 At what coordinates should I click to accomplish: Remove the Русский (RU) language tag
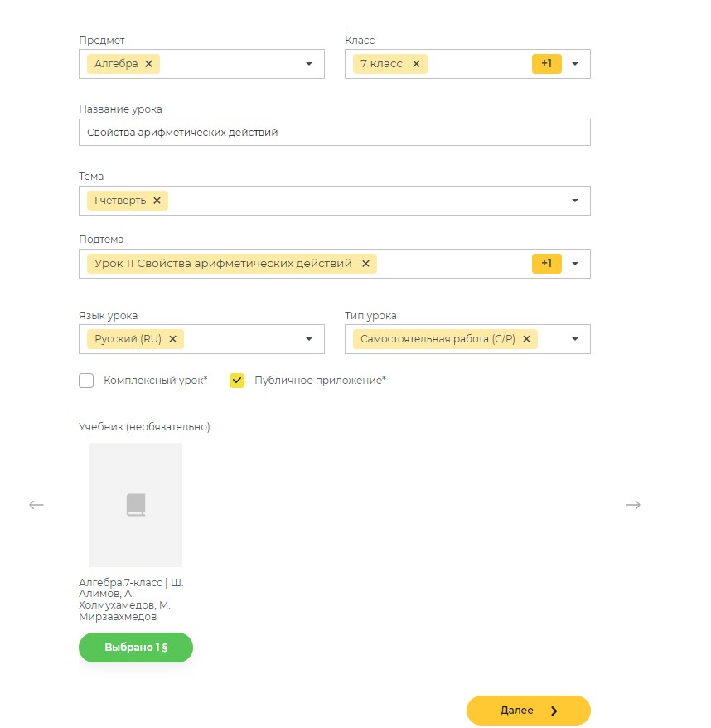pos(172,339)
